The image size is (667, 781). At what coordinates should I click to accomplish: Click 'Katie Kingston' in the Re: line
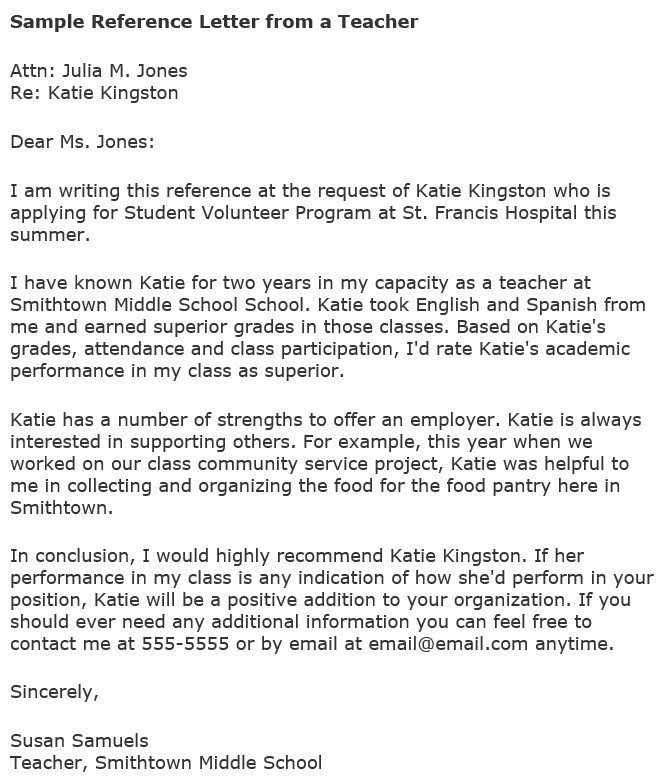click(x=113, y=93)
